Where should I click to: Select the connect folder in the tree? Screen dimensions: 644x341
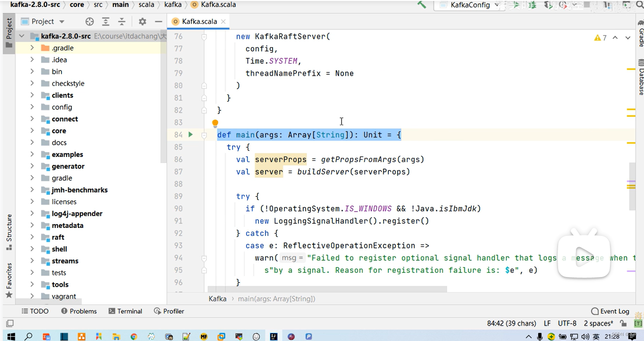pyautogui.click(x=65, y=119)
